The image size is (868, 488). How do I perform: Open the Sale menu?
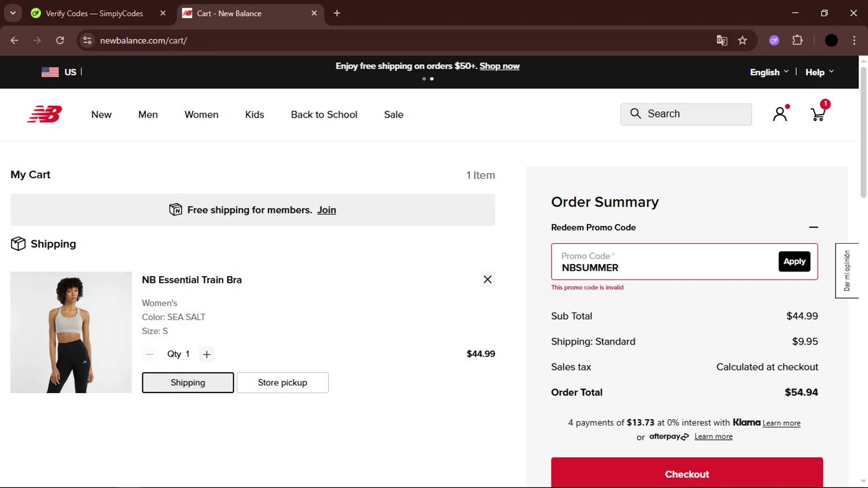click(x=393, y=115)
